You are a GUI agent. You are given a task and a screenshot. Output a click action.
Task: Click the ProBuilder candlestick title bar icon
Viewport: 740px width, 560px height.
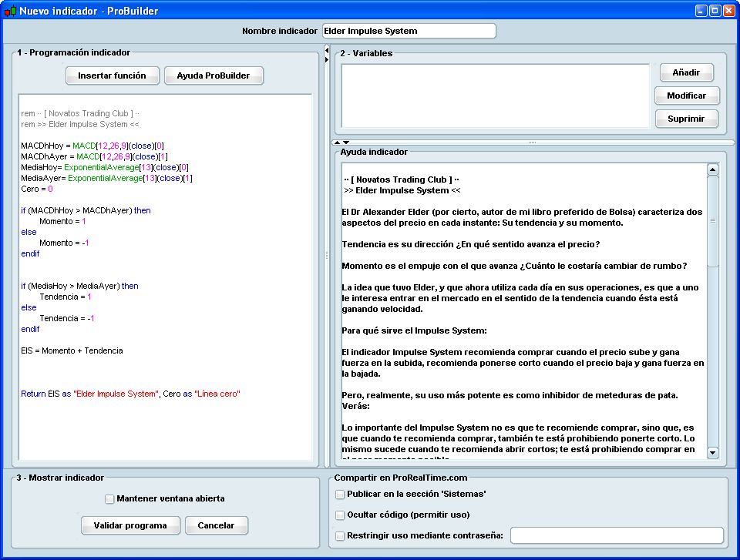click(x=10, y=10)
